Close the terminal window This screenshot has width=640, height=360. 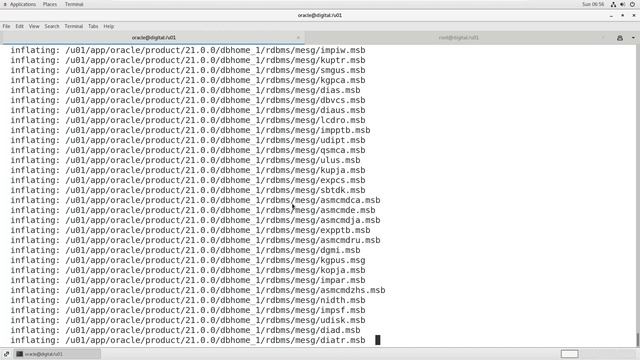click(634, 16)
